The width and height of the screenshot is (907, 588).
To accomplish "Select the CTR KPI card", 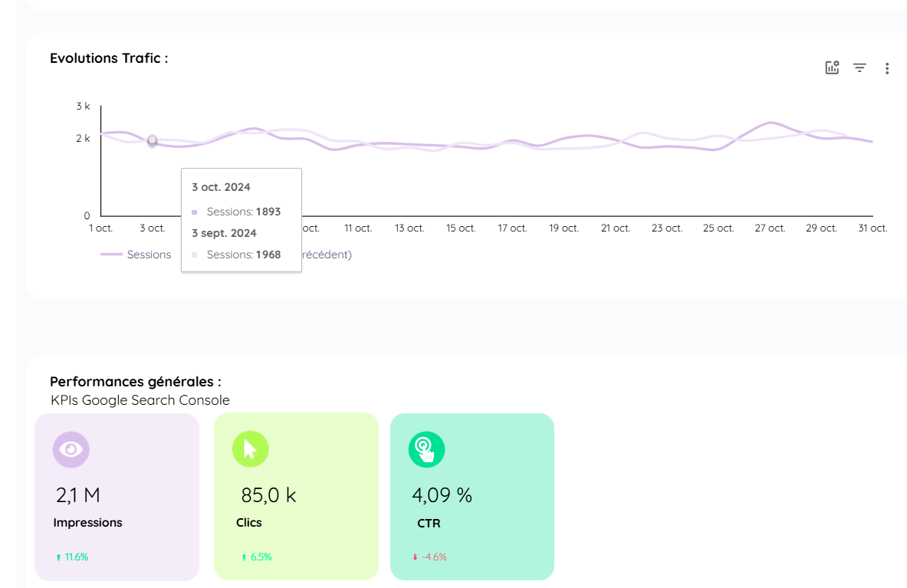I will pyautogui.click(x=472, y=497).
